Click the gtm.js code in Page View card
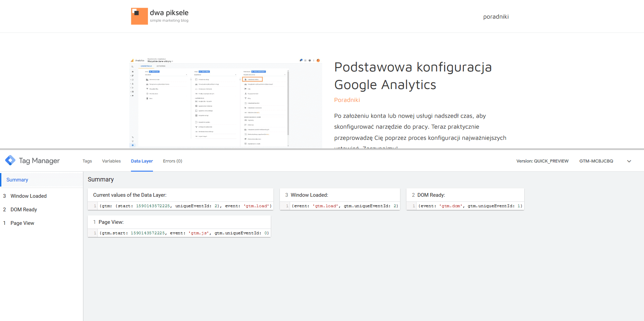The width and height of the screenshot is (644, 321). pos(200,233)
